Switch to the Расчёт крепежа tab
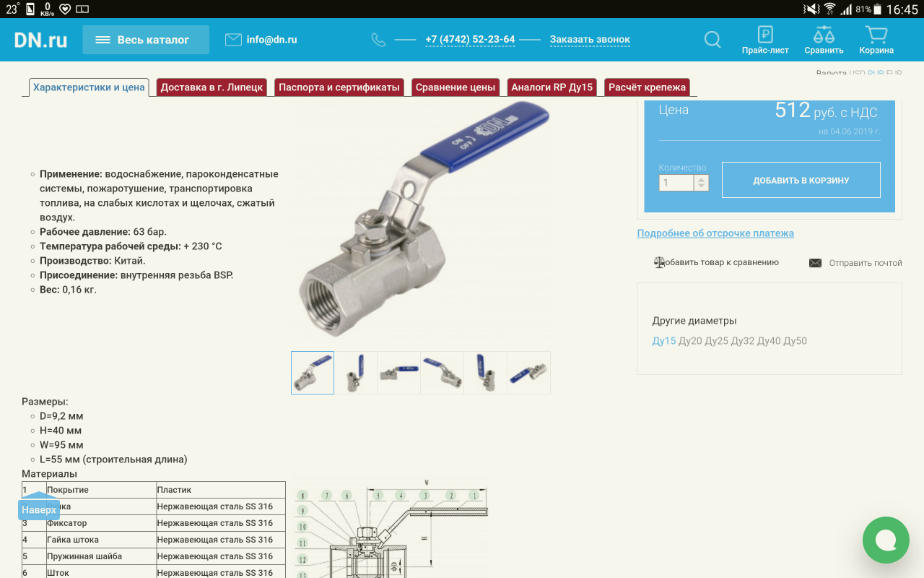This screenshot has width=924, height=578. [x=647, y=87]
